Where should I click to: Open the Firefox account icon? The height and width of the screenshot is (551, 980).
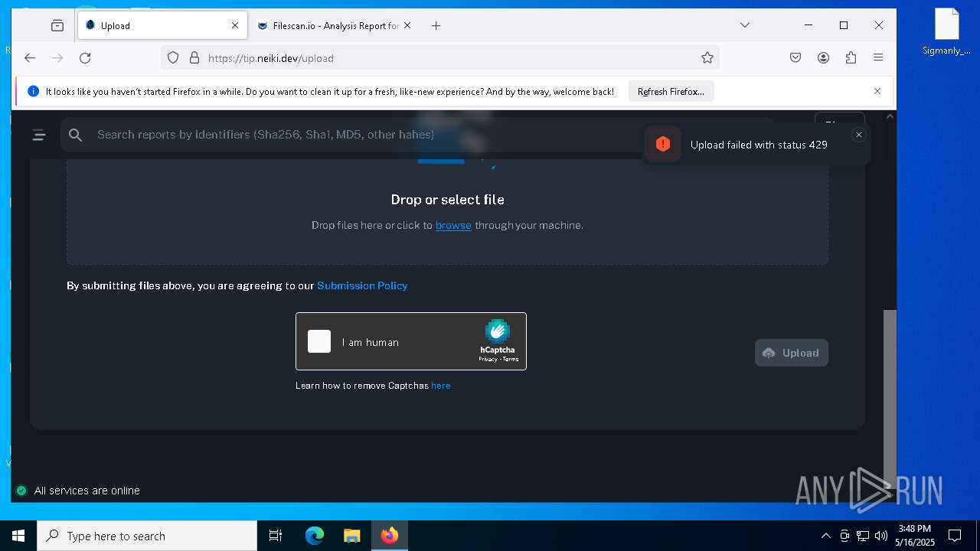[x=823, y=57]
